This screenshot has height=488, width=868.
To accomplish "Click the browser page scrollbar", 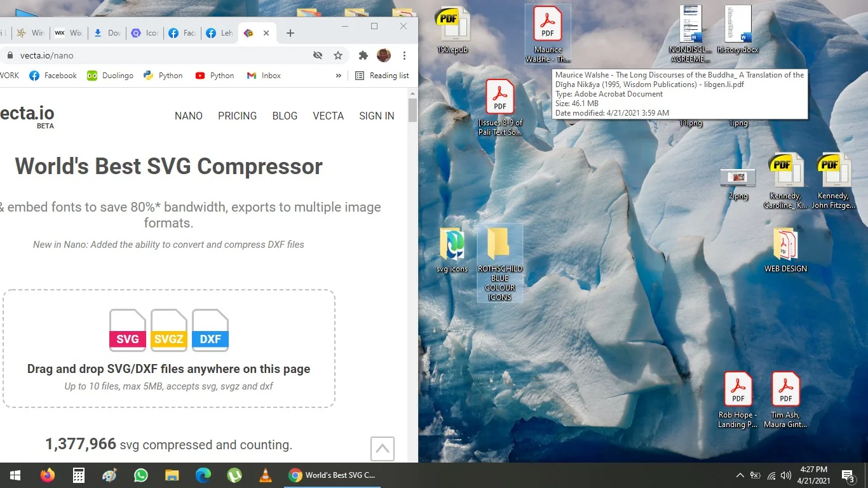I will click(x=412, y=110).
